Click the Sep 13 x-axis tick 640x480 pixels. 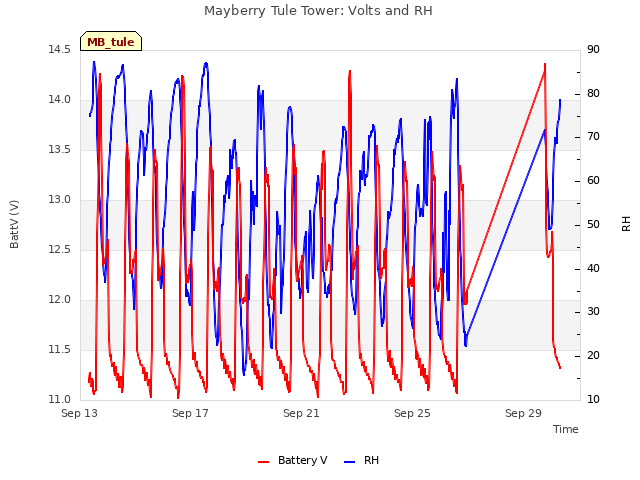pyautogui.click(x=80, y=413)
